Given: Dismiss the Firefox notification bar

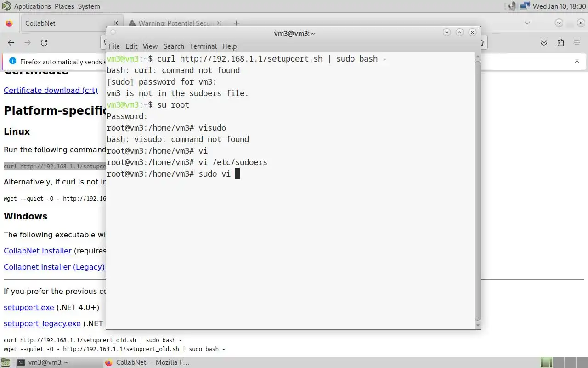Looking at the screenshot, I should point(577,61).
